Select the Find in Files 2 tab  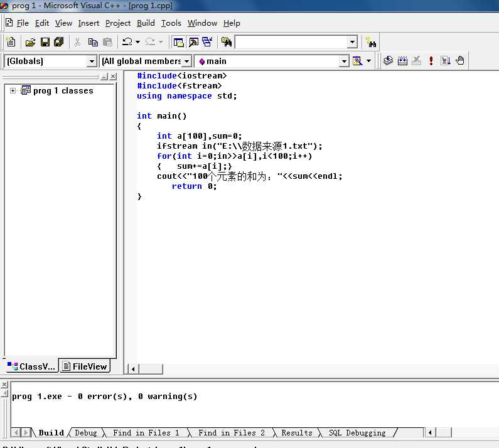(232, 432)
